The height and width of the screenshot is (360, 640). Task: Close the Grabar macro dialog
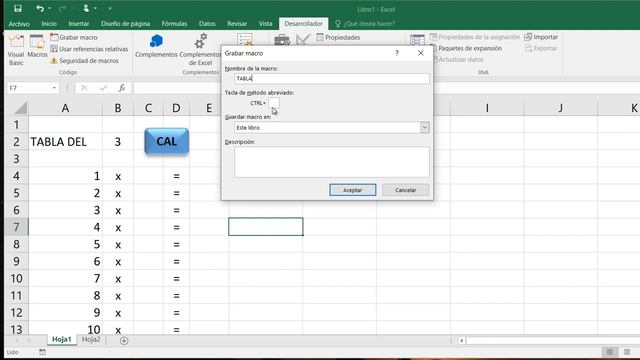point(421,53)
